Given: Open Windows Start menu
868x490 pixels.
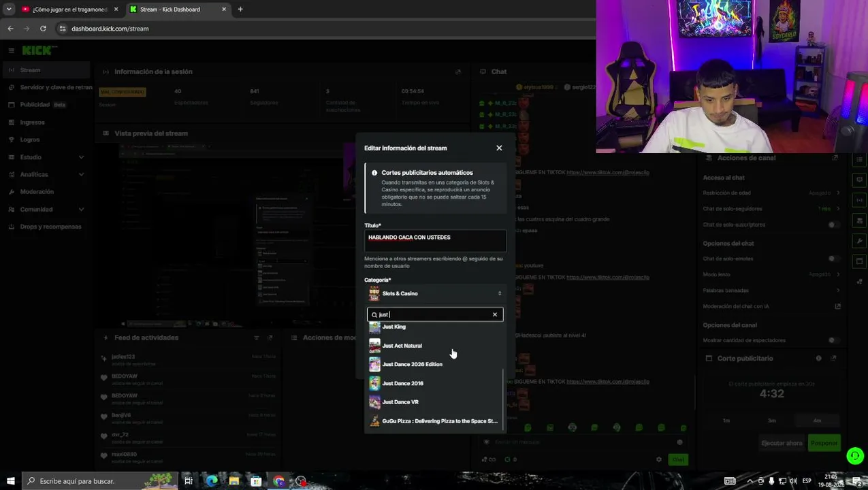Looking at the screenshot, I should (11, 481).
